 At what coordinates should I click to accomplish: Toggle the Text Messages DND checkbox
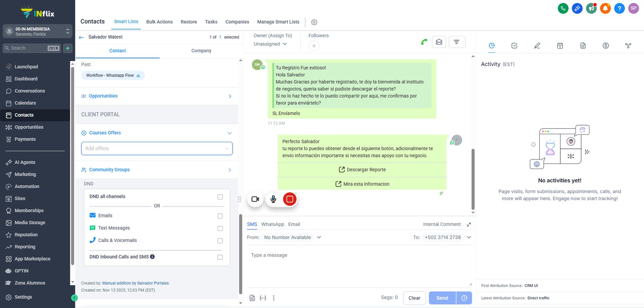(220, 228)
